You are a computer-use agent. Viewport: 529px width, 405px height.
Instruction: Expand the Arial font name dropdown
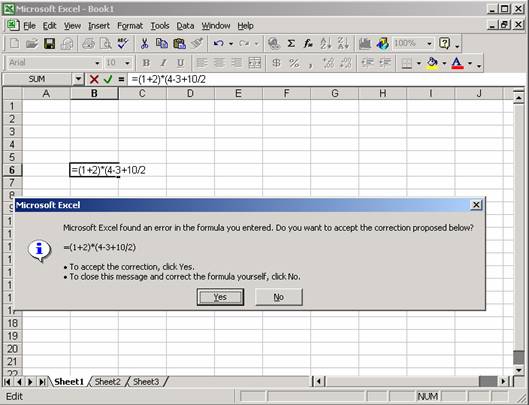(x=97, y=63)
